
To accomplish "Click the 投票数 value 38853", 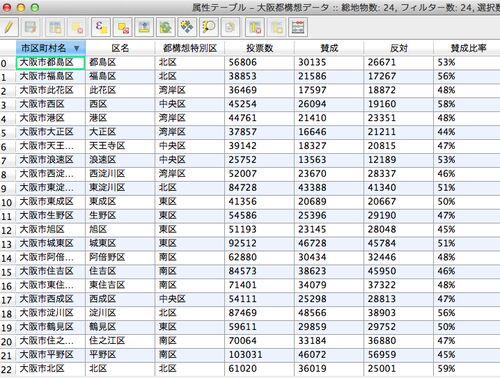I will pyautogui.click(x=260, y=76).
